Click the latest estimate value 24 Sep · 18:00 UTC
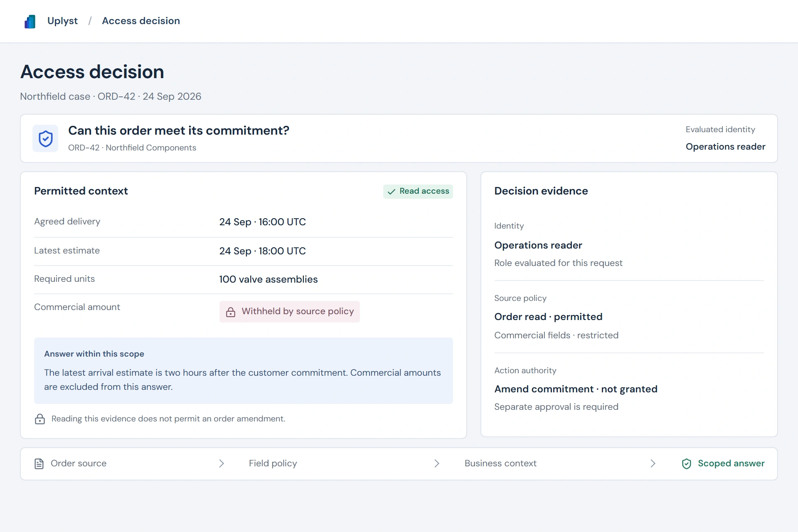 tap(263, 251)
